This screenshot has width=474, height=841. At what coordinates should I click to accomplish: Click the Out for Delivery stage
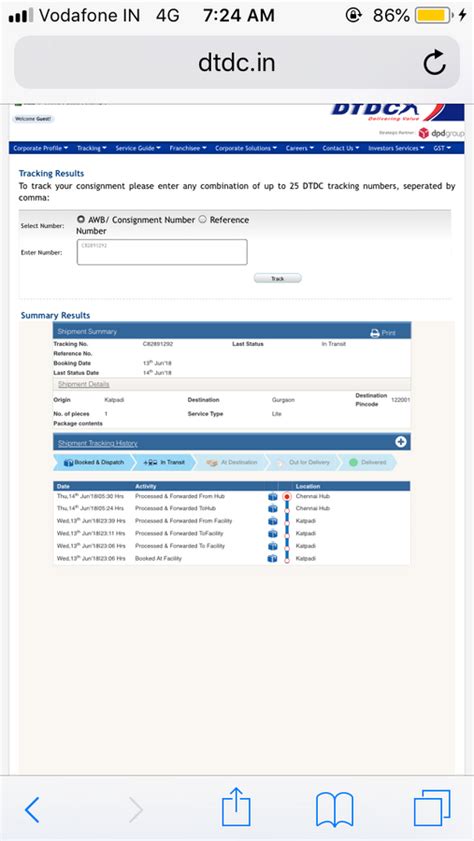click(303, 462)
